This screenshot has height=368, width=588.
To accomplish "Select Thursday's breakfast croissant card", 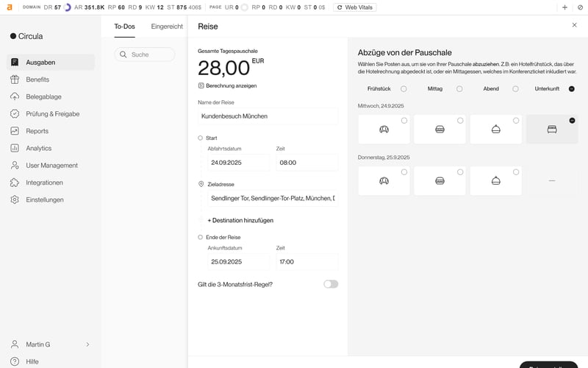I will click(384, 181).
